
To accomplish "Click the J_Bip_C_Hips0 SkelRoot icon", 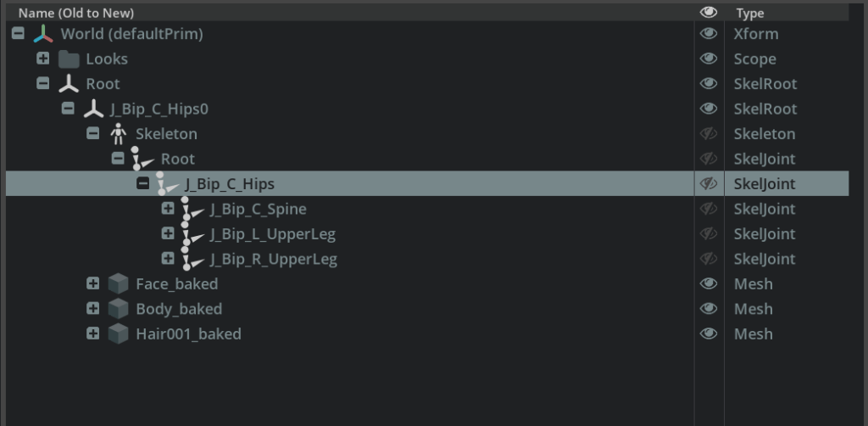I will tap(93, 109).
